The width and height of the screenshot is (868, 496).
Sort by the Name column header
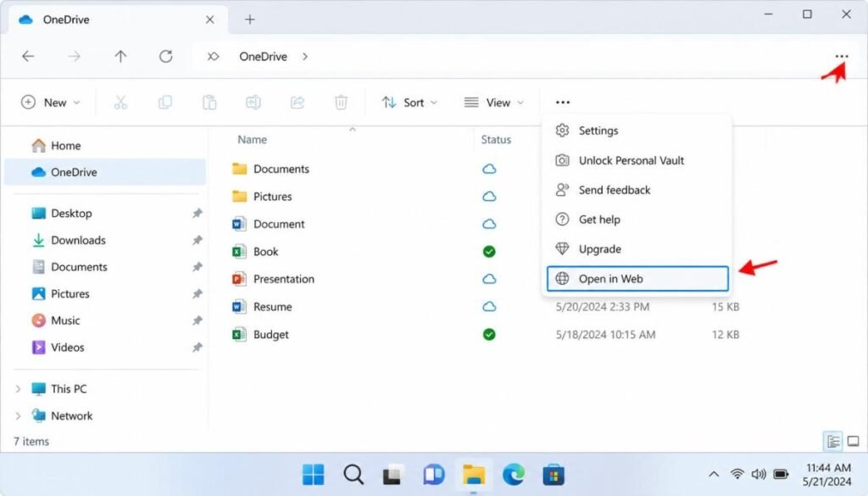pos(252,140)
